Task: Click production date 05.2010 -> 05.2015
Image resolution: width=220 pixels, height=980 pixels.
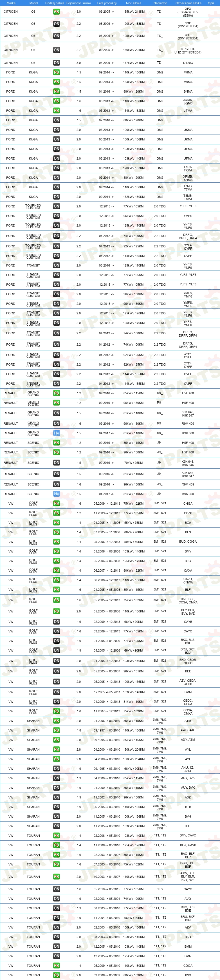Action: coord(107,889)
